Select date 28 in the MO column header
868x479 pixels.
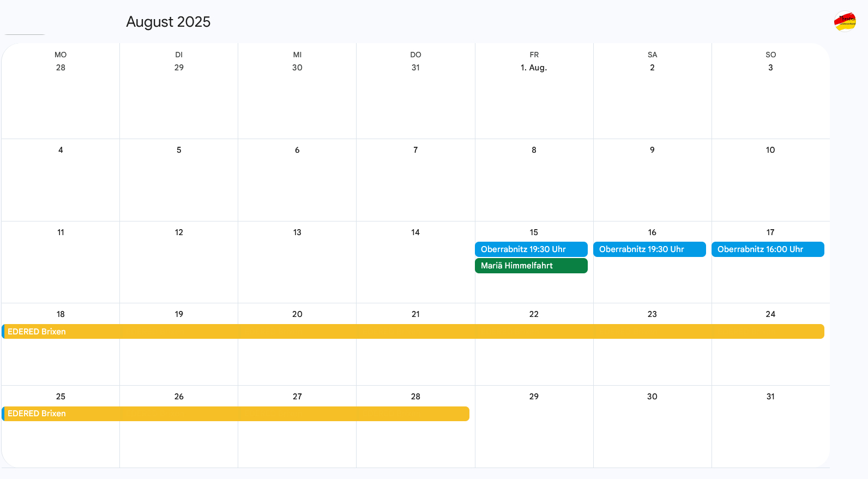61,68
